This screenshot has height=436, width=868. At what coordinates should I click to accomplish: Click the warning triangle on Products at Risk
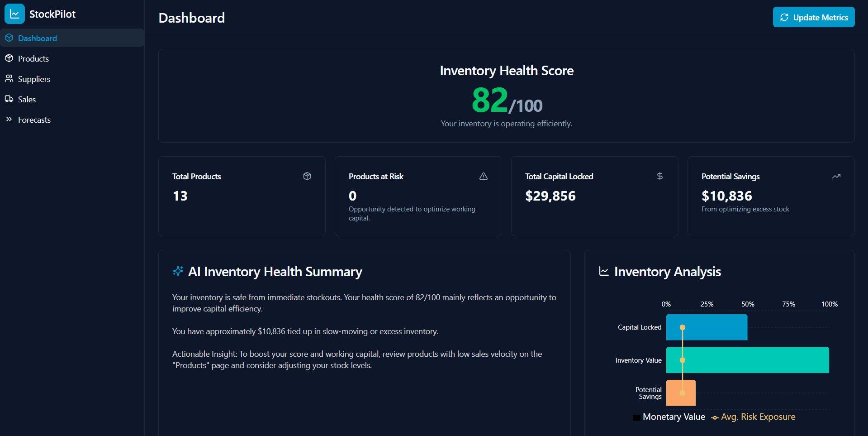tap(483, 176)
